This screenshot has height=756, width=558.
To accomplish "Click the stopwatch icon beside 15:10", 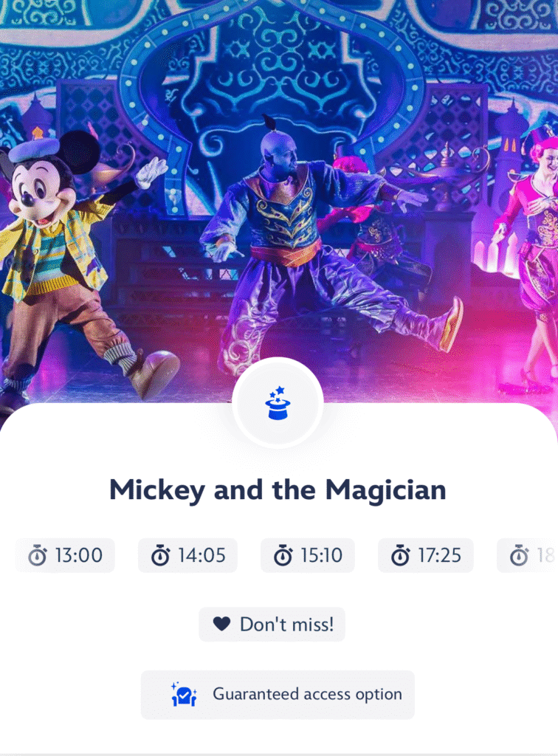I will pyautogui.click(x=283, y=555).
